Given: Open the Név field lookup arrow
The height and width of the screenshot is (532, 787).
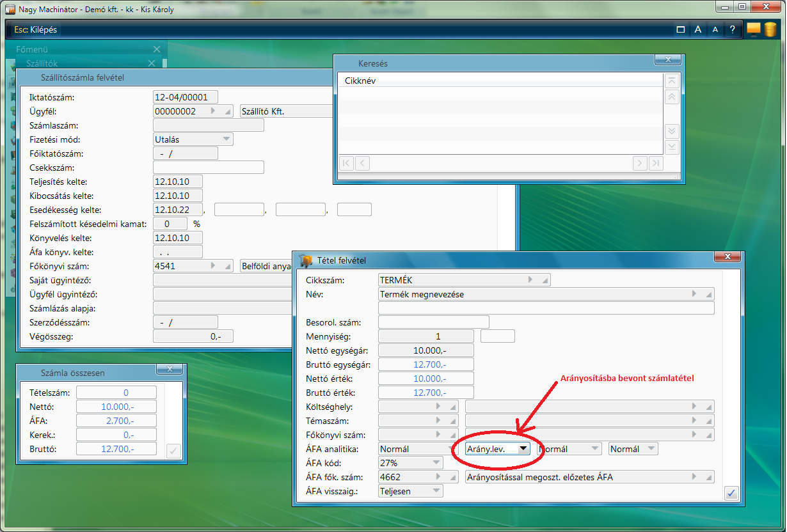Looking at the screenshot, I should pyautogui.click(x=694, y=294).
